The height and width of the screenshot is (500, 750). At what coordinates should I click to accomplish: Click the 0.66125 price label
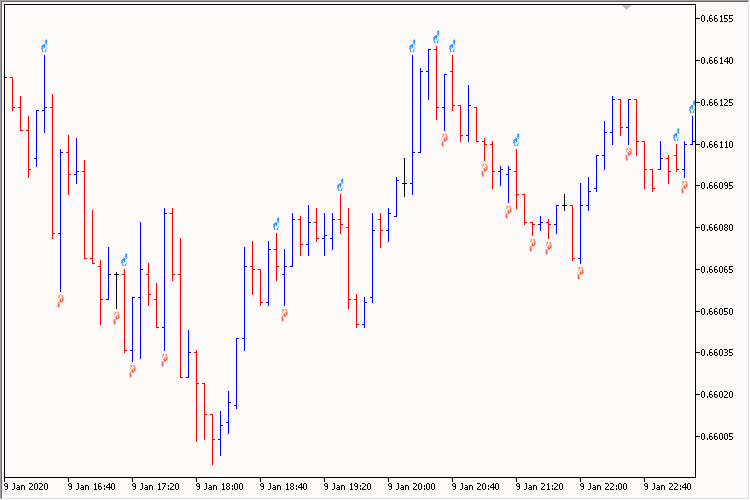[x=717, y=103]
